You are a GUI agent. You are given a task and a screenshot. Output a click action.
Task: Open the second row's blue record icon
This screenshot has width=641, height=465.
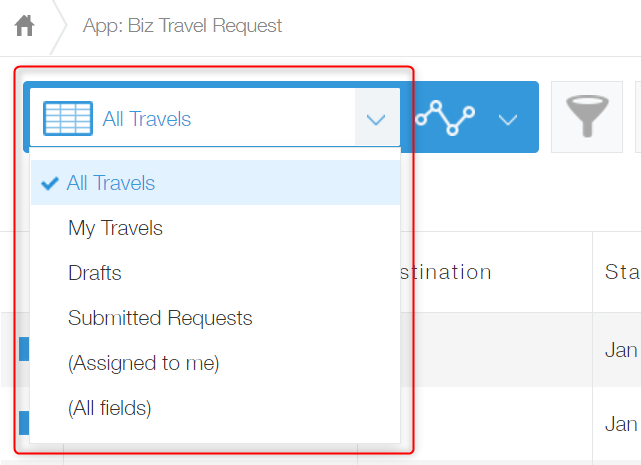[x=24, y=423]
